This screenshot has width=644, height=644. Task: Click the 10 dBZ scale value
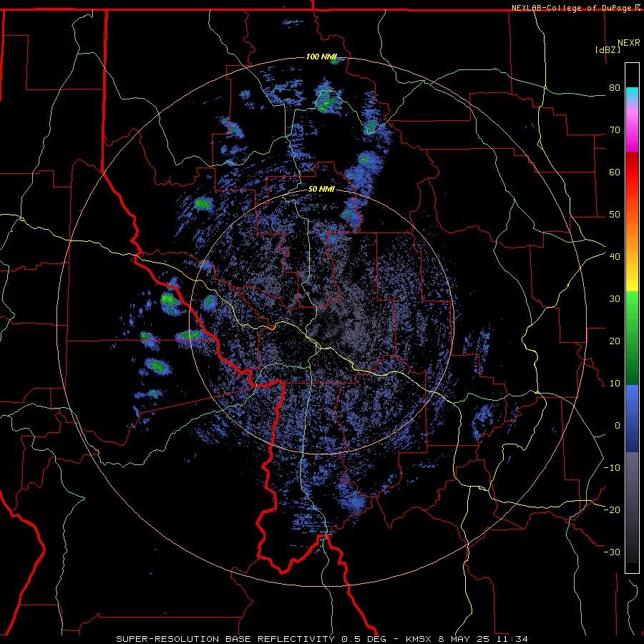tap(615, 384)
